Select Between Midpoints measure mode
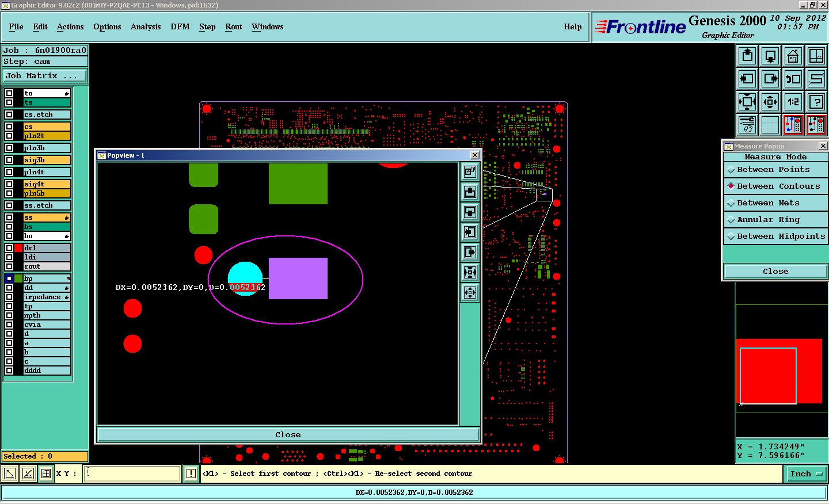 click(x=775, y=236)
